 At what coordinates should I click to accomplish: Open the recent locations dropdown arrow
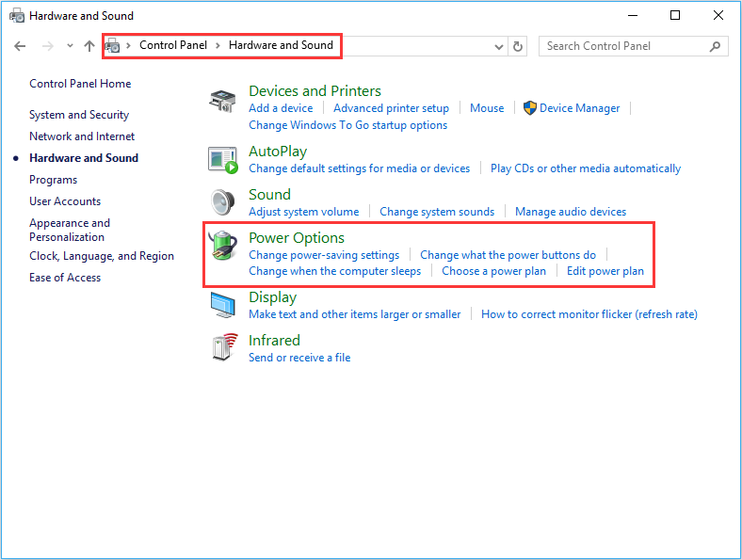coord(70,46)
